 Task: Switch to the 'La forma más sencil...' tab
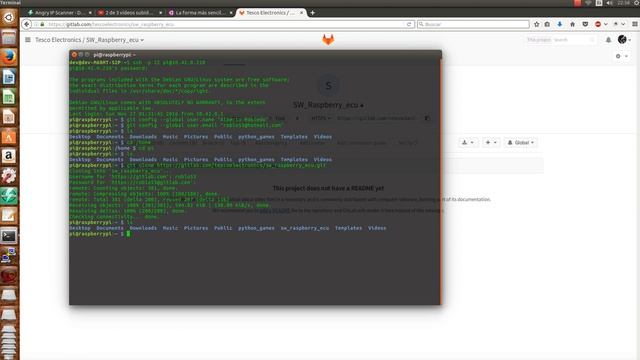coord(200,13)
